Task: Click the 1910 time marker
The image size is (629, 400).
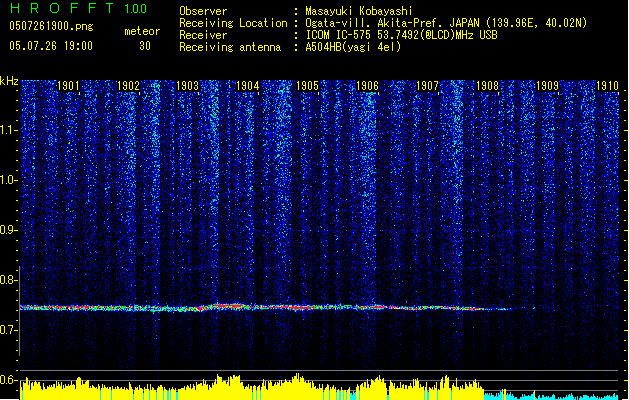Action: [607, 86]
